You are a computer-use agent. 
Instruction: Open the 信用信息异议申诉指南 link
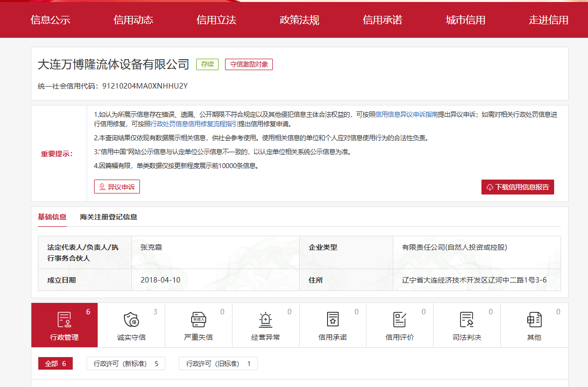point(406,114)
